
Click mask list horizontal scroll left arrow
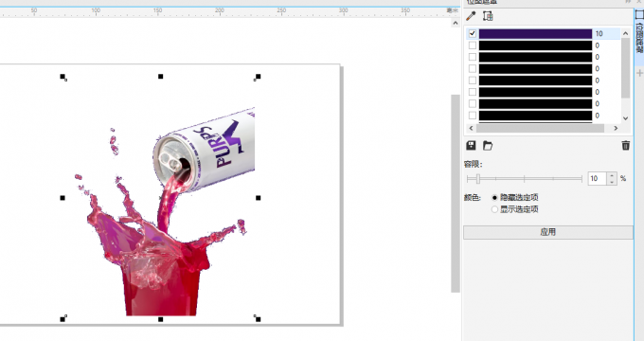point(471,128)
